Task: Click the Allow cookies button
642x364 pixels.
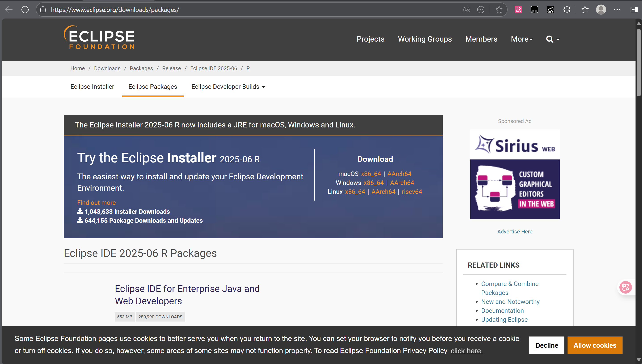Action: tap(595, 345)
